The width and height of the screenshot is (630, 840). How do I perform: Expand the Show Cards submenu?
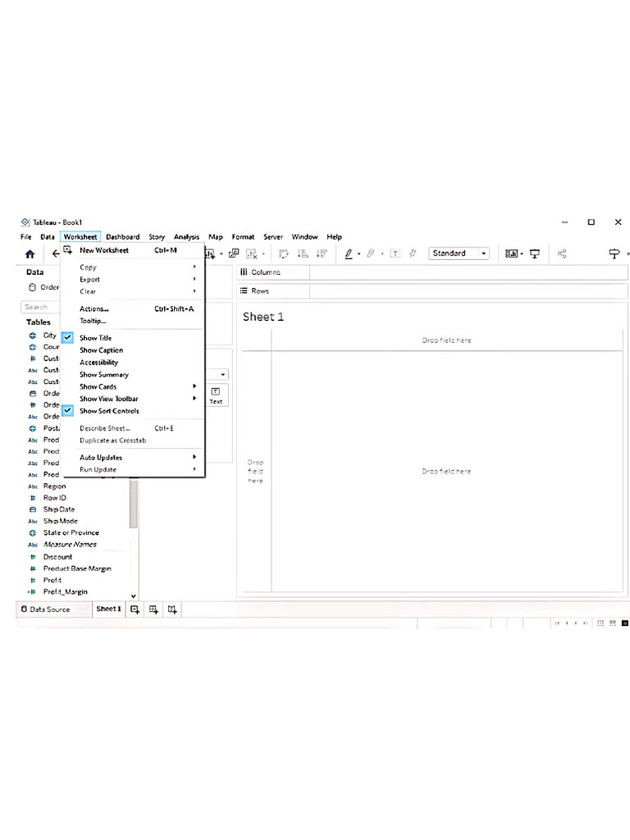(x=194, y=386)
